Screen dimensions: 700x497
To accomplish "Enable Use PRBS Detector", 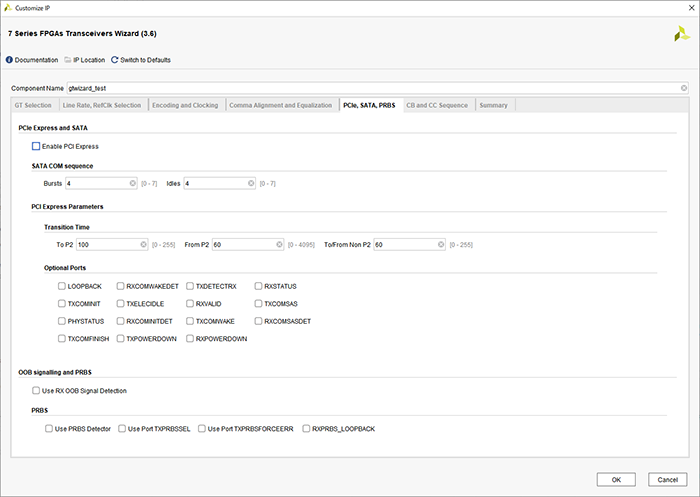I will pos(49,429).
